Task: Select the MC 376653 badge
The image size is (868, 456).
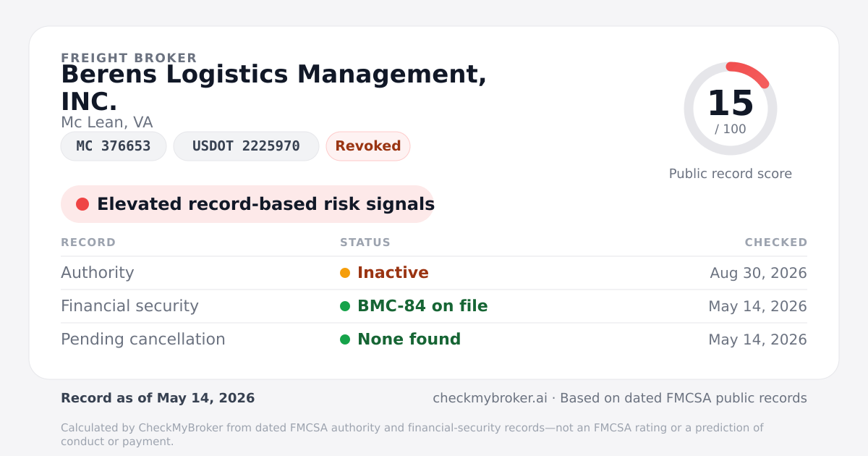Action: tap(114, 146)
